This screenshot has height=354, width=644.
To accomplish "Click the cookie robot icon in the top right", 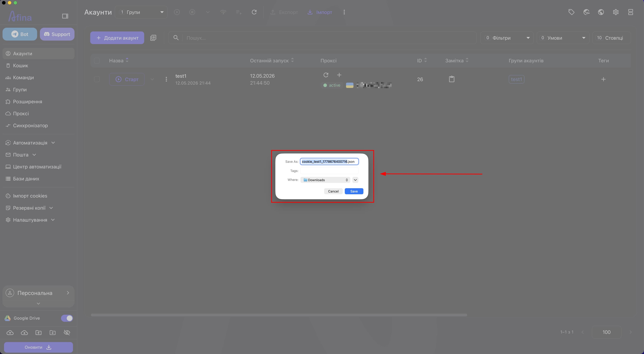I will point(586,12).
